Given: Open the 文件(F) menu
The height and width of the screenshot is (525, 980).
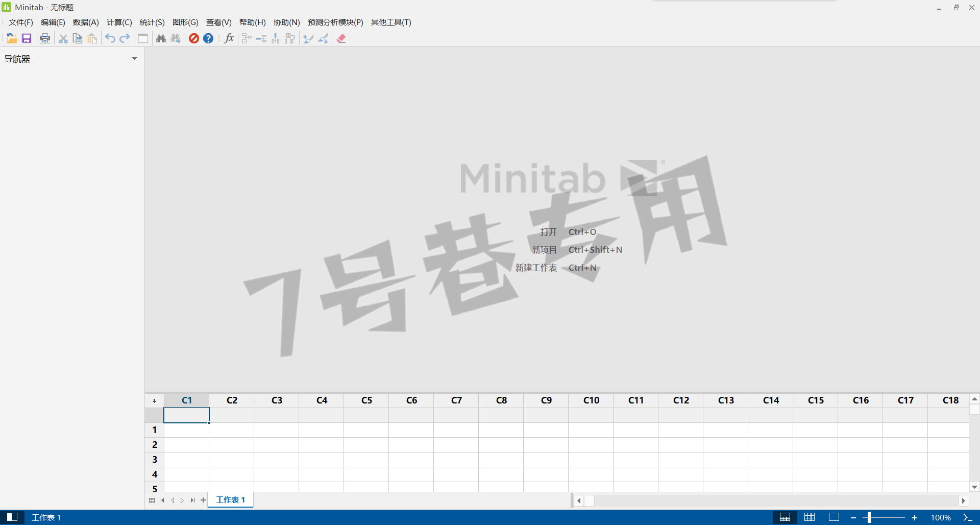Looking at the screenshot, I should point(20,22).
